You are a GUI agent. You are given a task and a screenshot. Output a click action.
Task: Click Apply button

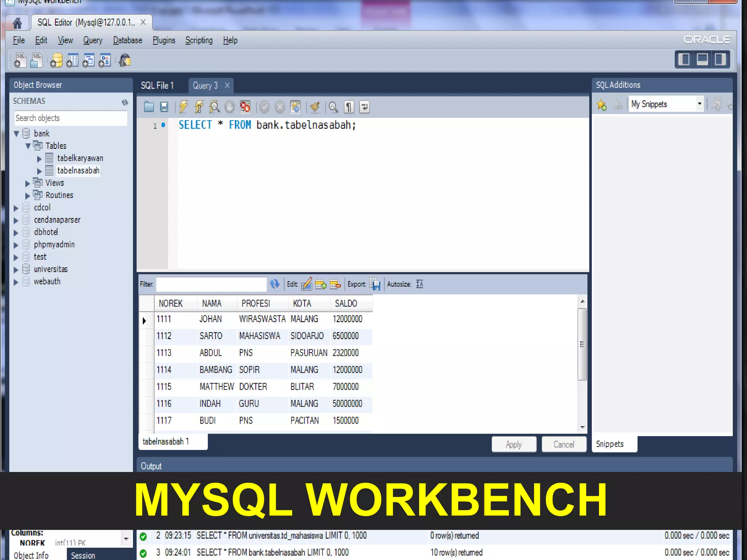pos(514,444)
